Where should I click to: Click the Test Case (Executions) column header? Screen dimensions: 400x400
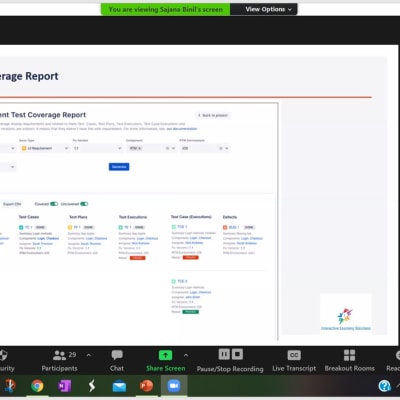pyautogui.click(x=191, y=217)
